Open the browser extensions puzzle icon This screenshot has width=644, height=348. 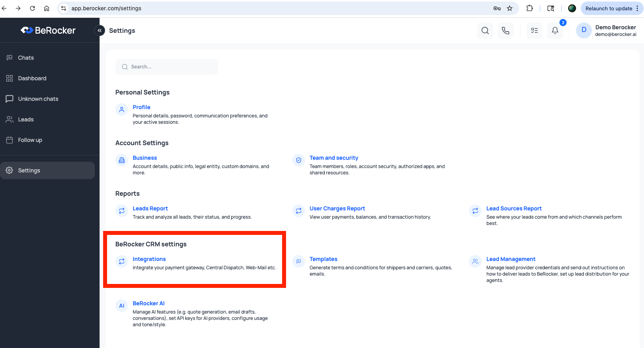pos(529,8)
